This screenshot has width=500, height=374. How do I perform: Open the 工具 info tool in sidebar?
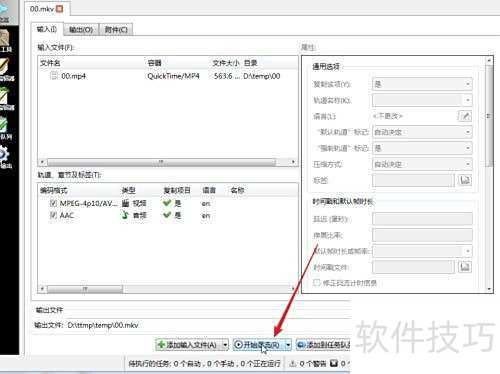coord(5,41)
